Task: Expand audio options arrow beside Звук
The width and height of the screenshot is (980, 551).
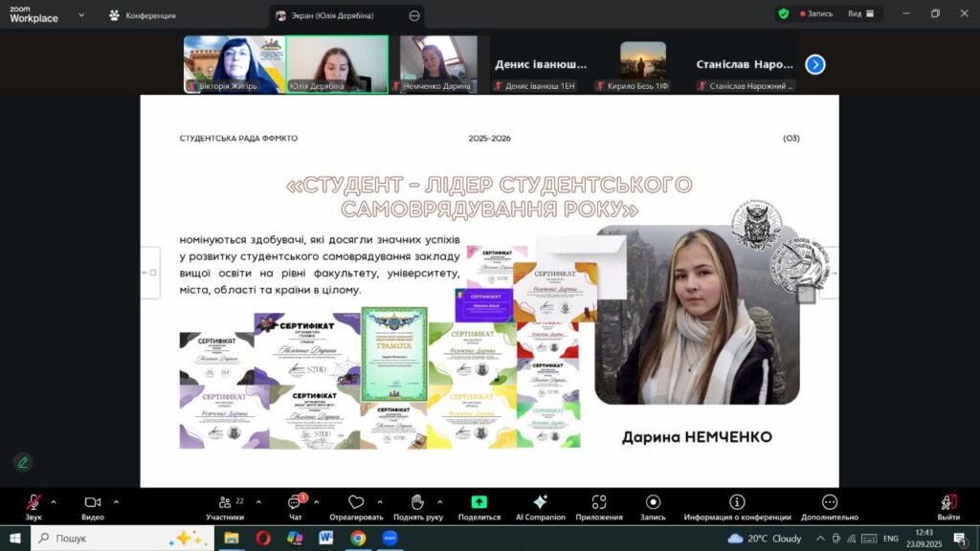Action: (54, 501)
